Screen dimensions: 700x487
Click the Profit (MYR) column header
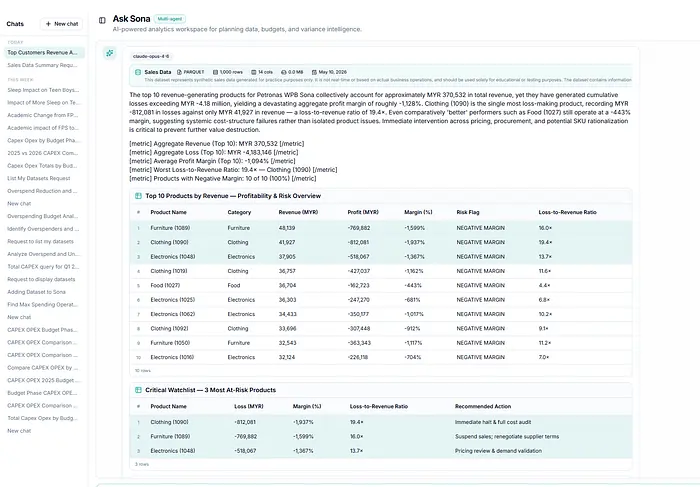tap(363, 212)
